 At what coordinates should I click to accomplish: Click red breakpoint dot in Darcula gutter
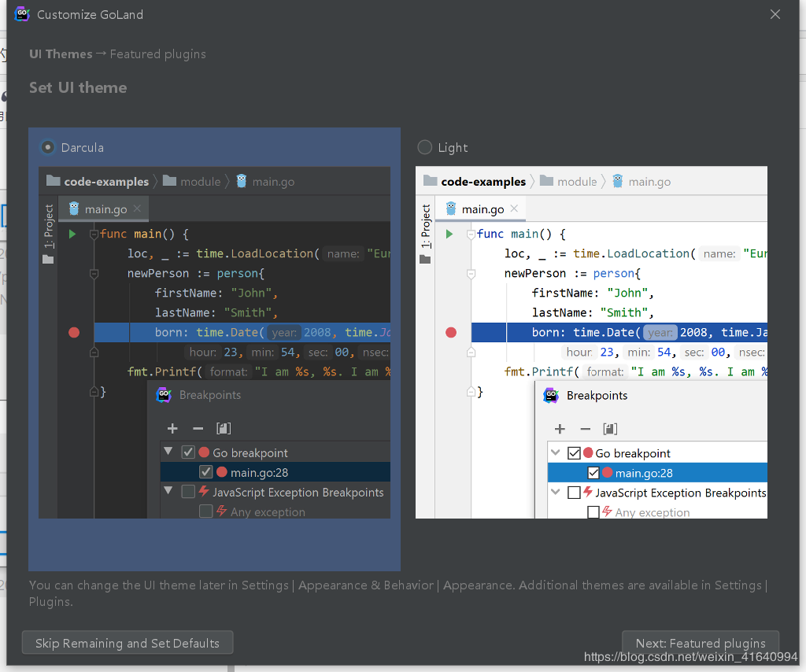click(x=74, y=332)
